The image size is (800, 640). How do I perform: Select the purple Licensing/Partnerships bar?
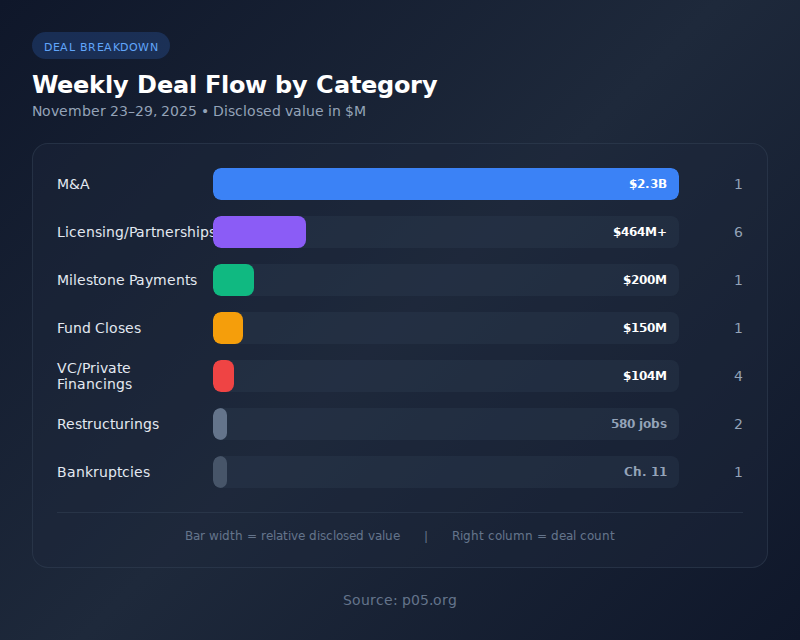[259, 232]
